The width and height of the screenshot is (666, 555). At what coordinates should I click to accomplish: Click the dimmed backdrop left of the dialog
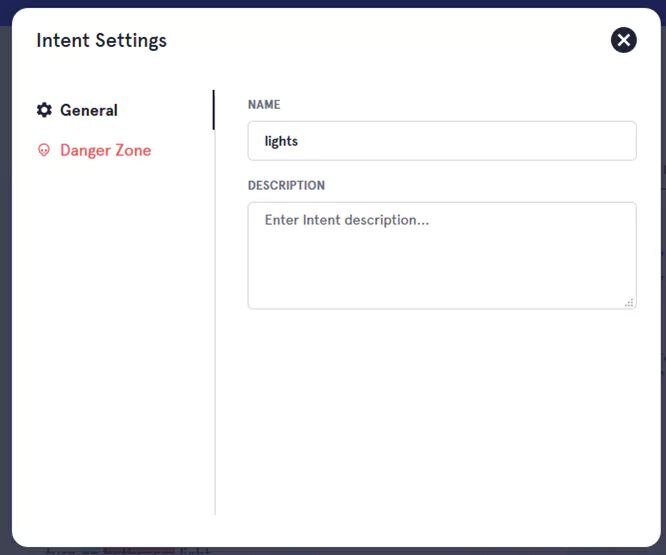pos(5,300)
